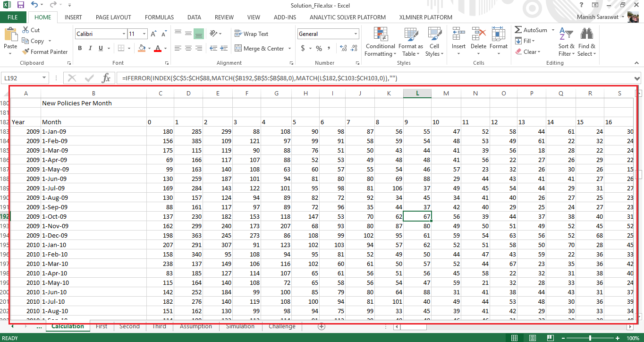Select cell with Oct-09 value 67
The image size is (644, 342).
[417, 217]
